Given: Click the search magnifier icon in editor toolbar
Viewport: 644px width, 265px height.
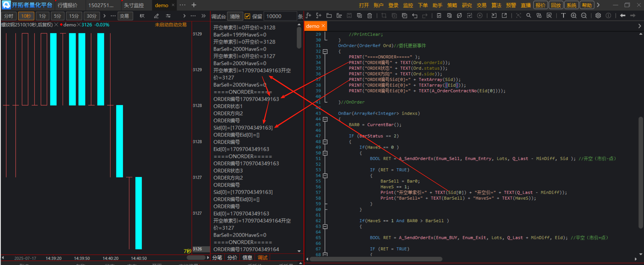Looking at the screenshot, I should coord(529,16).
